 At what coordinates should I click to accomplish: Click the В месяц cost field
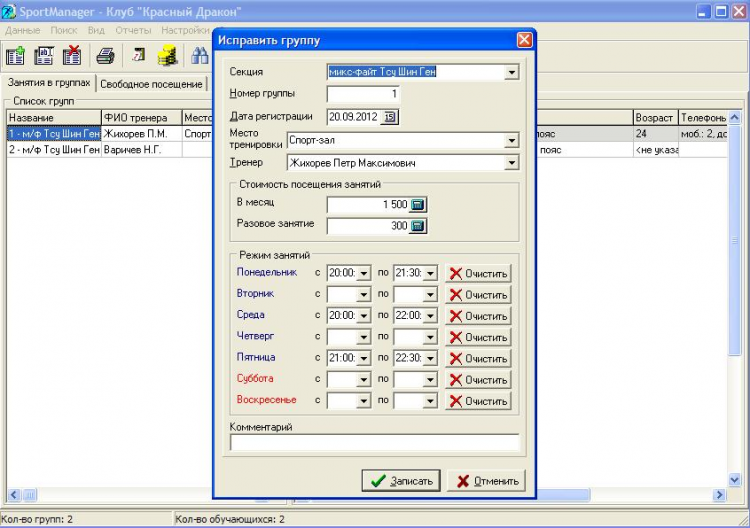(368, 205)
